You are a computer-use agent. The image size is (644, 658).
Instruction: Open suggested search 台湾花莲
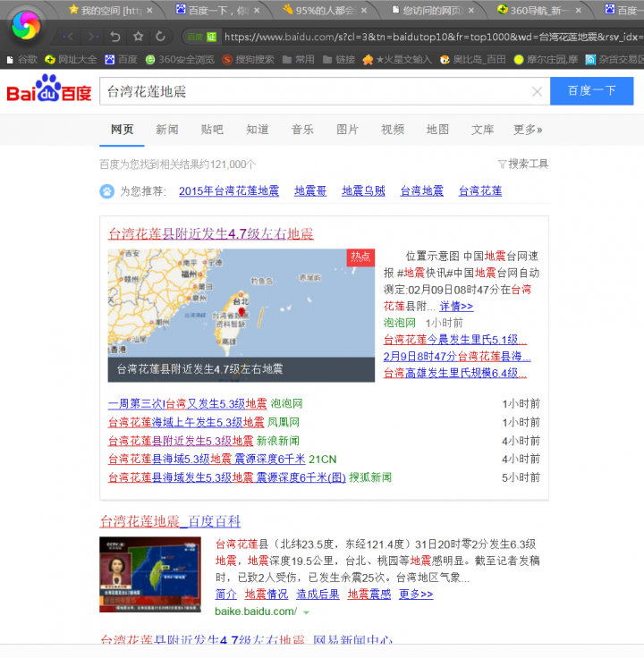pyautogui.click(x=480, y=191)
